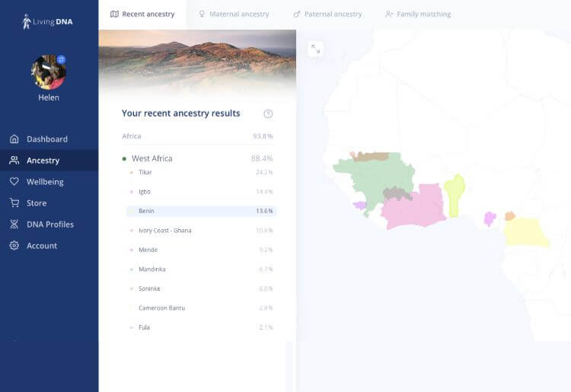Click the DNA Profiles helix icon
This screenshot has width=571, height=392.
[14, 225]
